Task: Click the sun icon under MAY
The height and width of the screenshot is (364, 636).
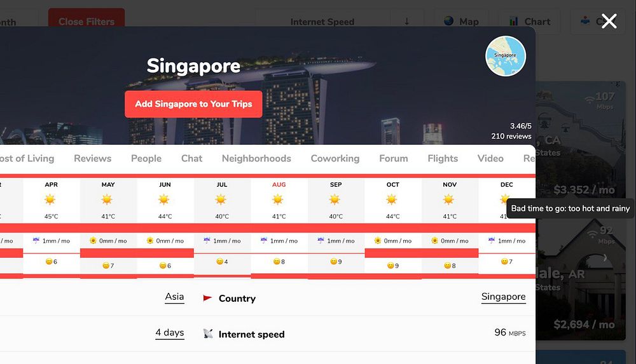Action: (x=107, y=199)
